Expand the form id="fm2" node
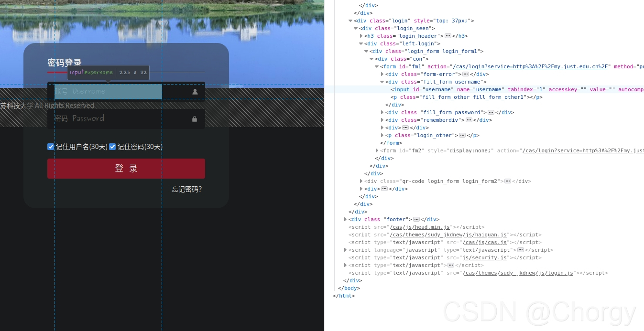This screenshot has width=644, height=331. pos(377,150)
